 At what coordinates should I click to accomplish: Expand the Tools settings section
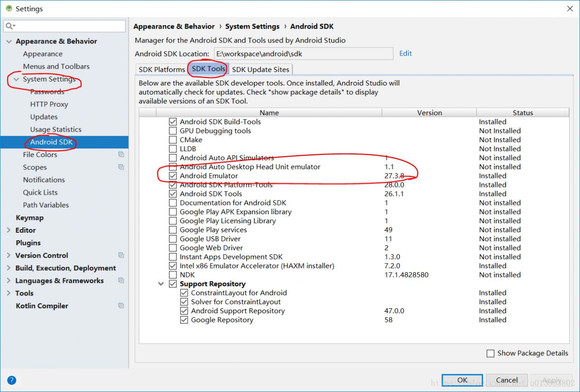9,293
